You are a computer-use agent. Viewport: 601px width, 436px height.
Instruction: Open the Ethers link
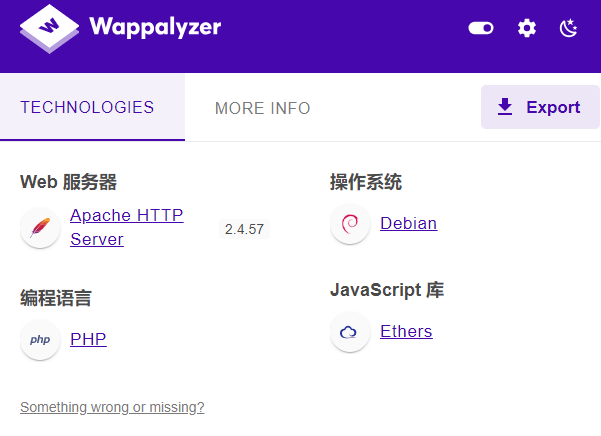[x=406, y=331]
